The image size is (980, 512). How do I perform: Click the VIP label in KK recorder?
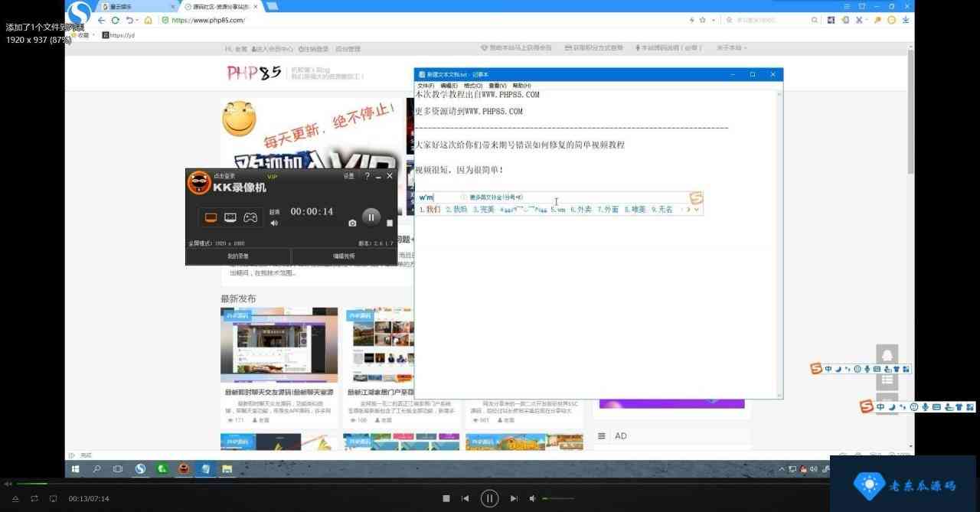click(x=272, y=177)
